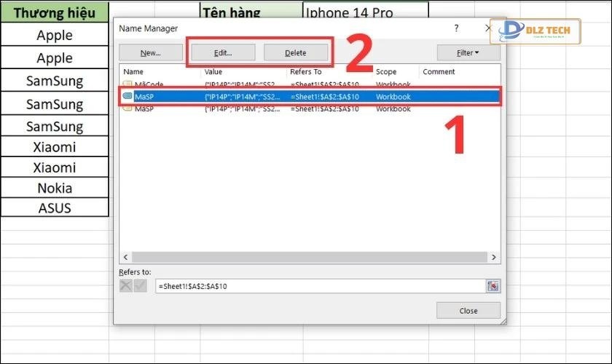
Task: Click the MãCode name entry icon
Action: pyautogui.click(x=127, y=84)
